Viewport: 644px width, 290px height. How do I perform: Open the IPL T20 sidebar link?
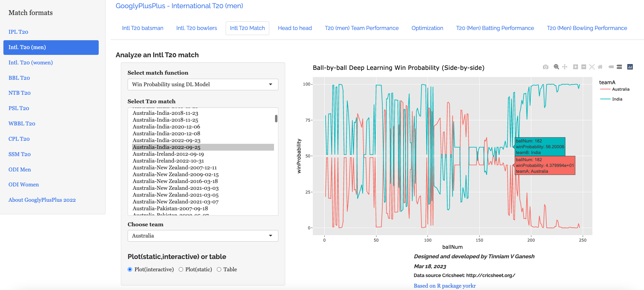(x=18, y=32)
